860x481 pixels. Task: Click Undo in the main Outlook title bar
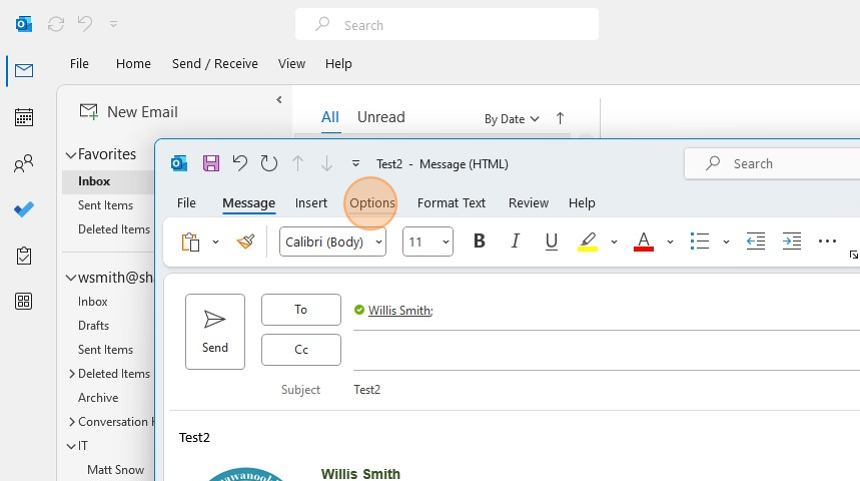tap(85, 24)
